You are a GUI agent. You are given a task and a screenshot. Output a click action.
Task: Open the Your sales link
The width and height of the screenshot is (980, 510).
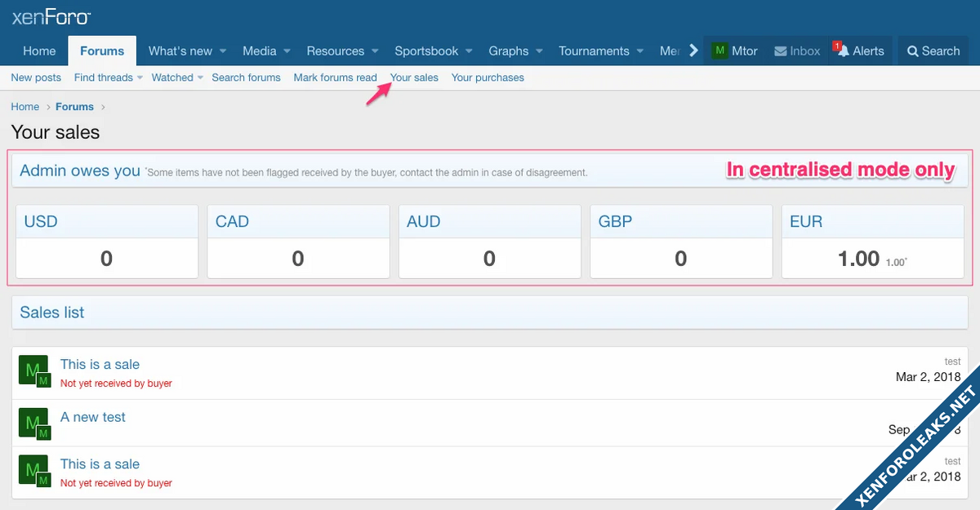414,78
